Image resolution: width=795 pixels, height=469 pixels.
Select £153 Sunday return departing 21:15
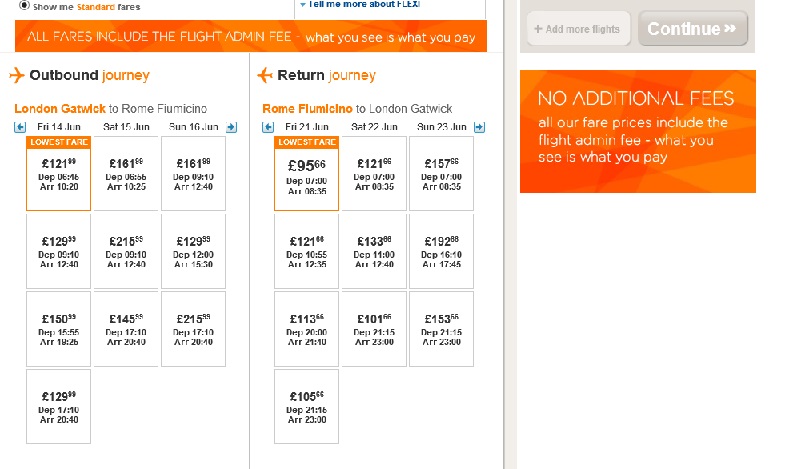[x=441, y=328]
